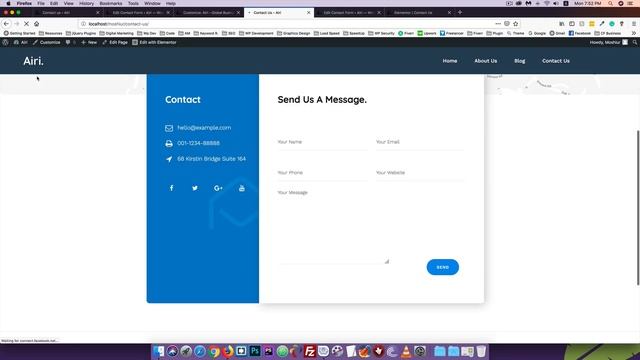Focus the Your Phone input field
Image resolution: width=640 pixels, height=360 pixels.
coord(322,173)
